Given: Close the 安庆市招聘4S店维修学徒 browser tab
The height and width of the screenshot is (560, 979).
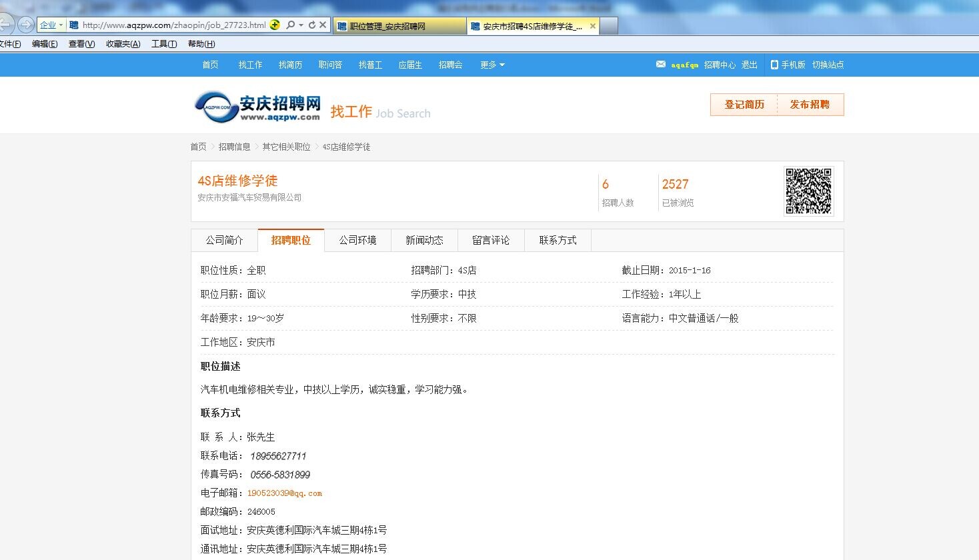Looking at the screenshot, I should click(x=592, y=27).
